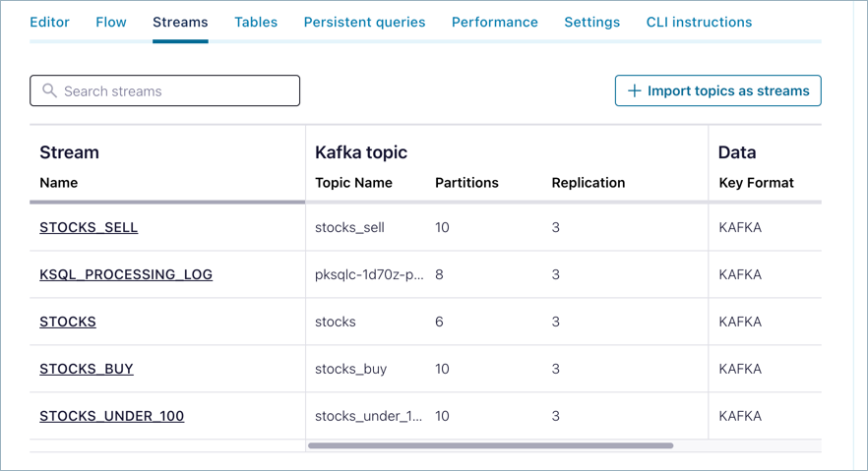Go to the Tables tab
This screenshot has height=471, width=868.
(x=256, y=22)
